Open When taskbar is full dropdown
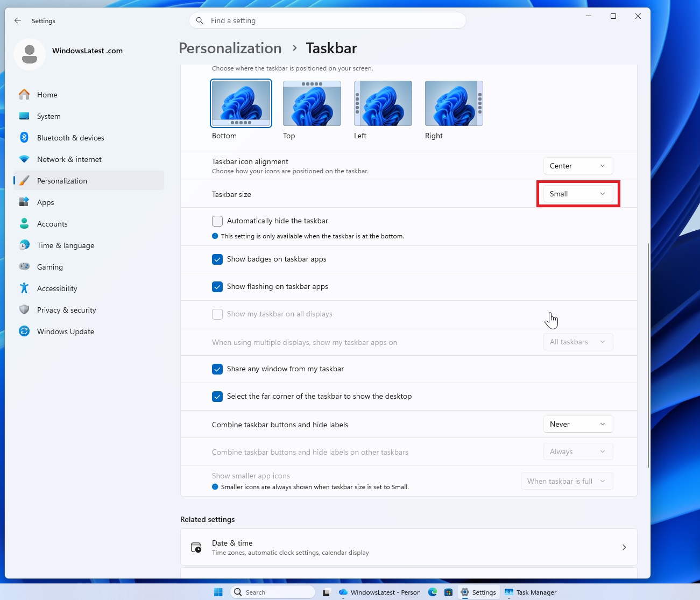Viewport: 700px width, 600px height. pos(567,481)
